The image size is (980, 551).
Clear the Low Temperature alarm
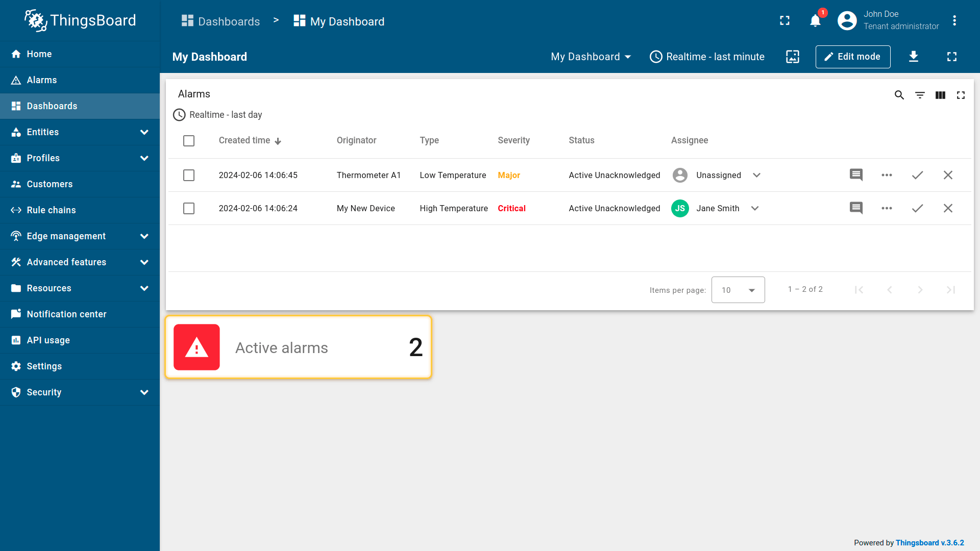click(948, 175)
